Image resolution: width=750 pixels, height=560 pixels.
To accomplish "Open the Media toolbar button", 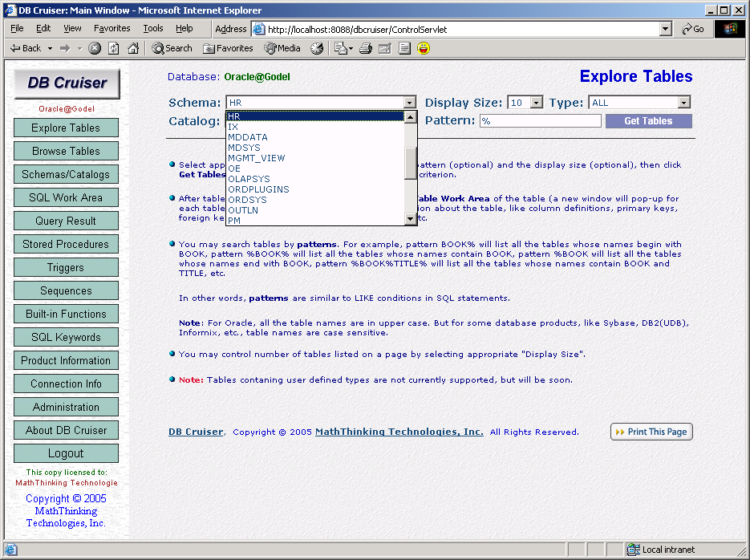I will [282, 48].
